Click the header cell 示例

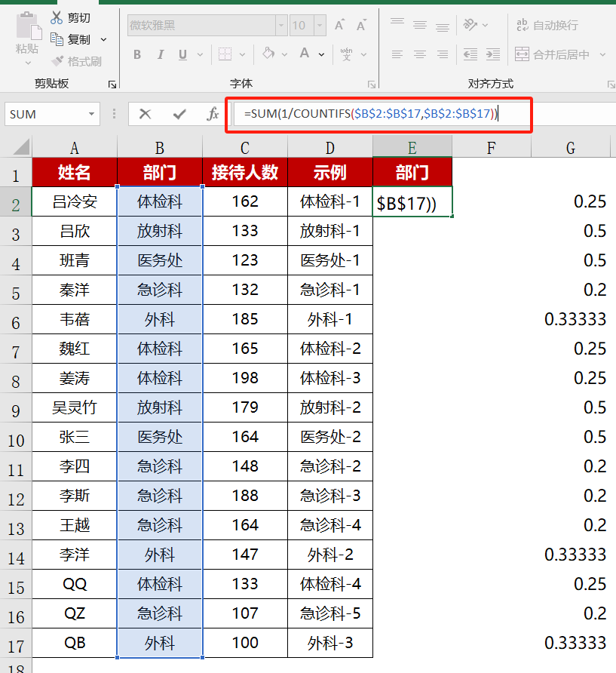330,172
